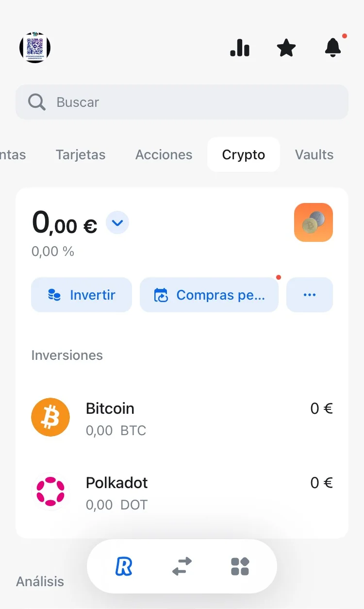Open the hub grid icon in bottom bar
Image resolution: width=364 pixels, height=609 pixels.
click(240, 566)
